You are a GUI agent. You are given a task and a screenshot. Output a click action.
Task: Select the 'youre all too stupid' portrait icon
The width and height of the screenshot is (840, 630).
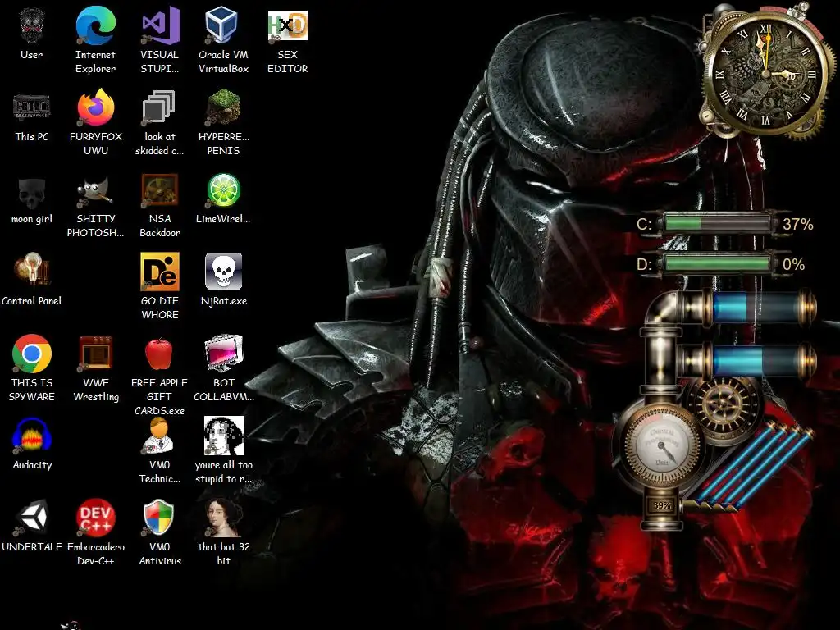pyautogui.click(x=223, y=436)
